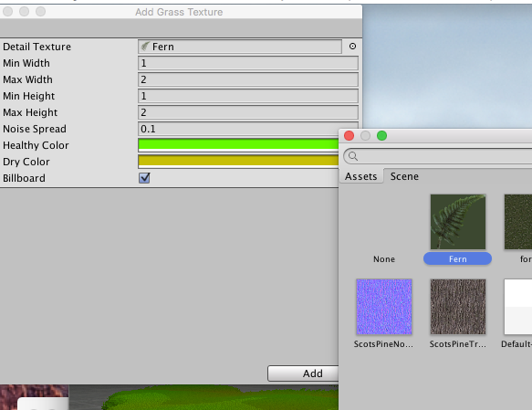This screenshot has width=532, height=410.
Task: Open the Healthy Color green swatch
Action: pos(238,145)
